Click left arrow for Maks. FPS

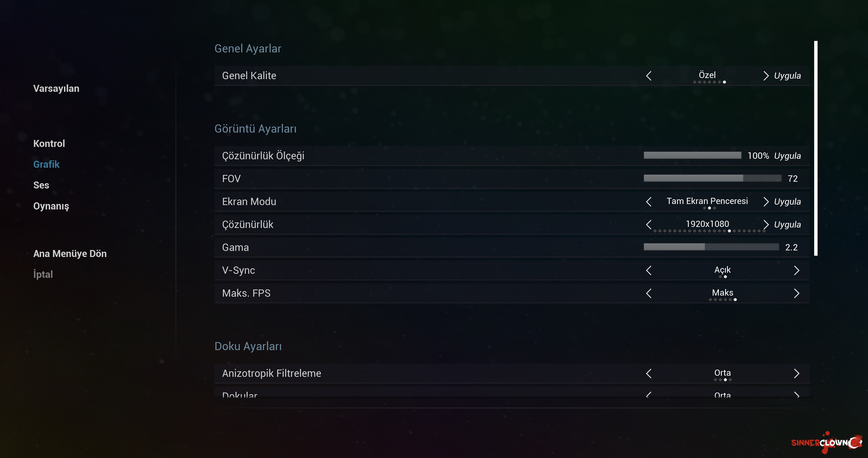(649, 293)
